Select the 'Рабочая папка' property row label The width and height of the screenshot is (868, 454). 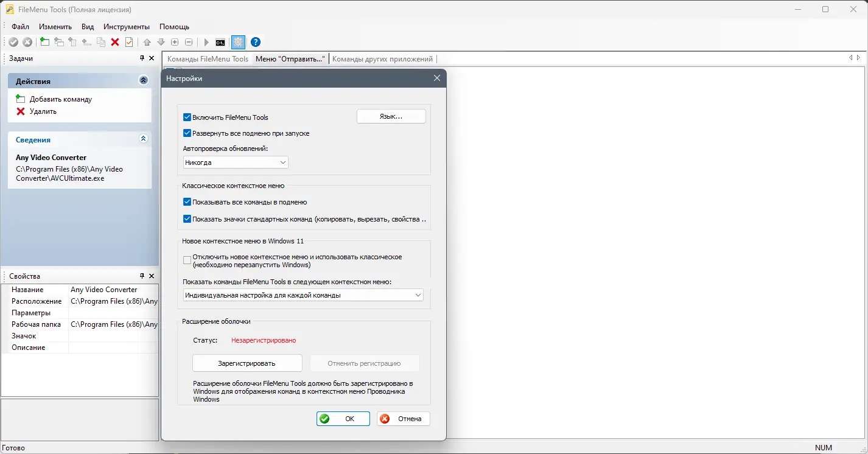point(37,324)
